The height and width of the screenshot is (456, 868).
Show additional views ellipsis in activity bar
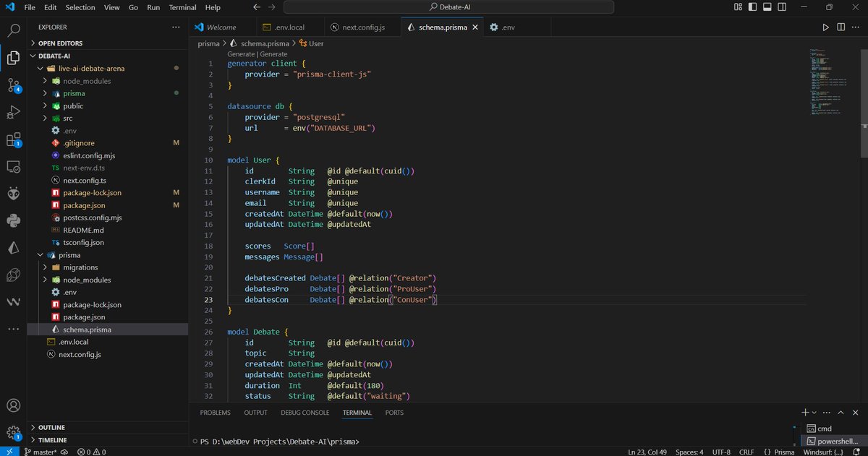(x=13, y=329)
